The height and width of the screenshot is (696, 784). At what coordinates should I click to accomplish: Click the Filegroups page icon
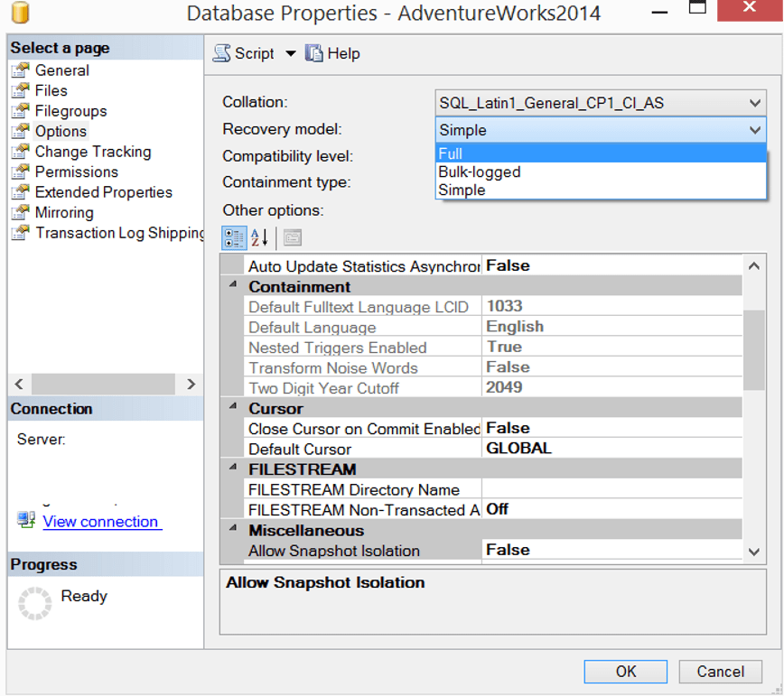21,111
